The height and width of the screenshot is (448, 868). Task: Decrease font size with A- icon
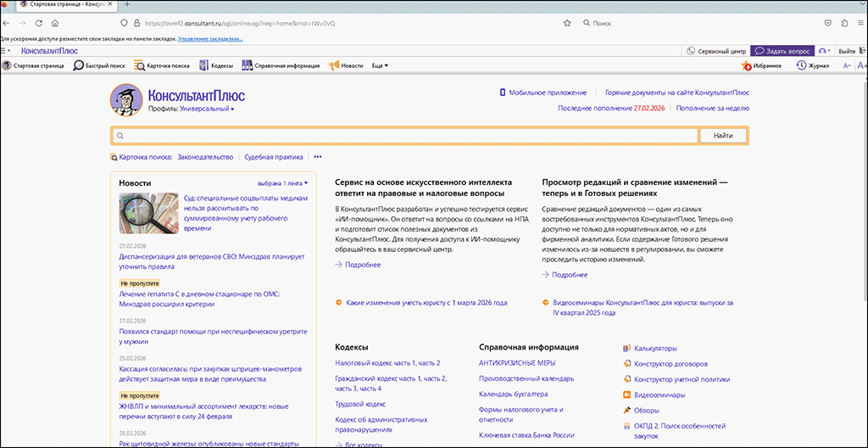847,65
